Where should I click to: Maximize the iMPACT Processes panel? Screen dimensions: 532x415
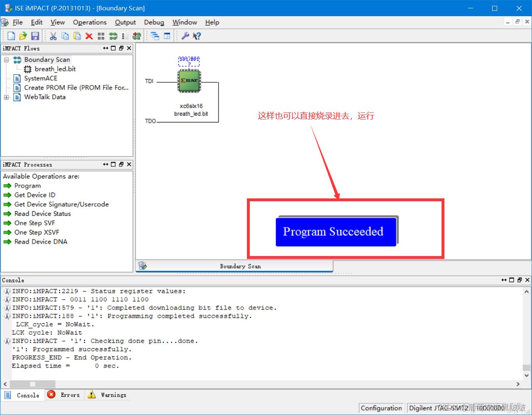click(113, 164)
